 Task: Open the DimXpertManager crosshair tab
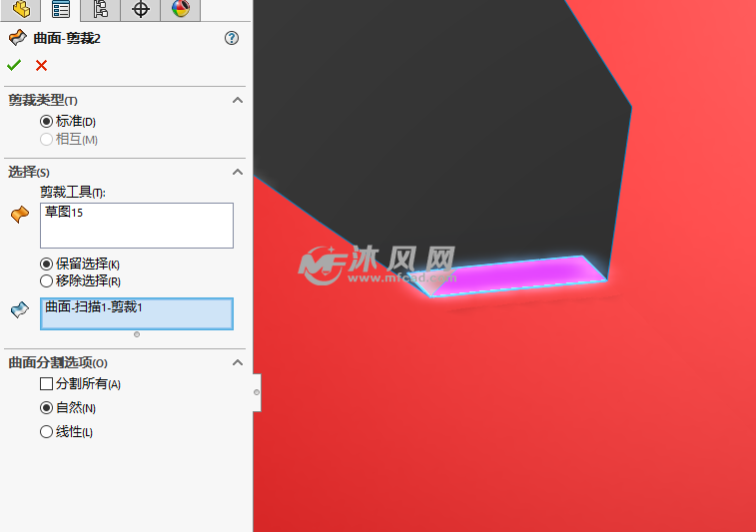pos(140,10)
